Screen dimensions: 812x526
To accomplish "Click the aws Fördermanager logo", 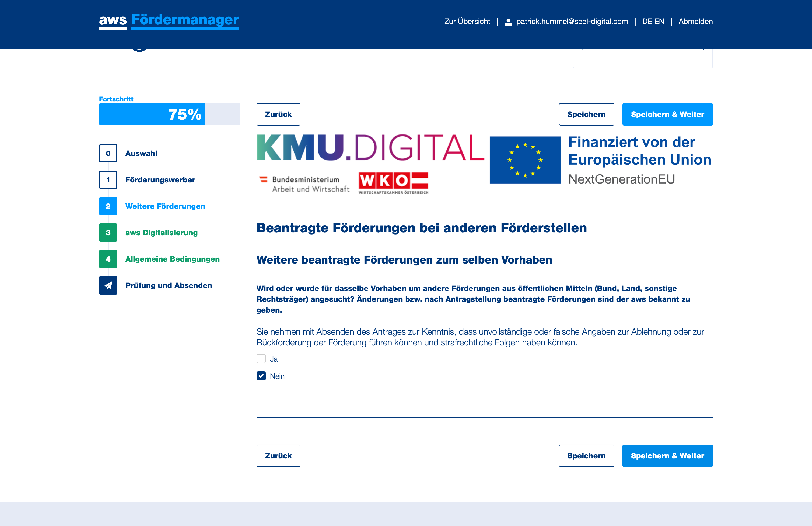I will tap(169, 21).
